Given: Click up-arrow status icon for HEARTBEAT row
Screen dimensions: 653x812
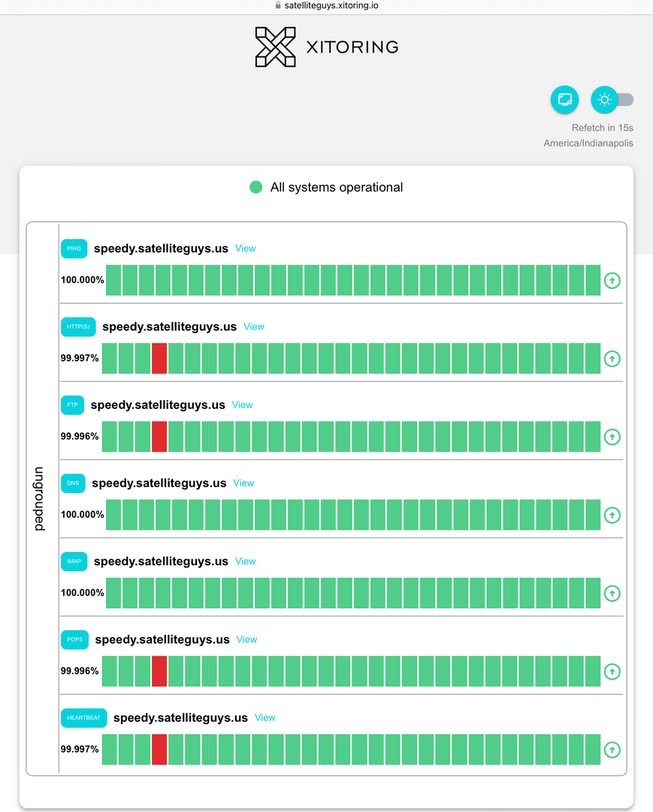Looking at the screenshot, I should coord(612,750).
